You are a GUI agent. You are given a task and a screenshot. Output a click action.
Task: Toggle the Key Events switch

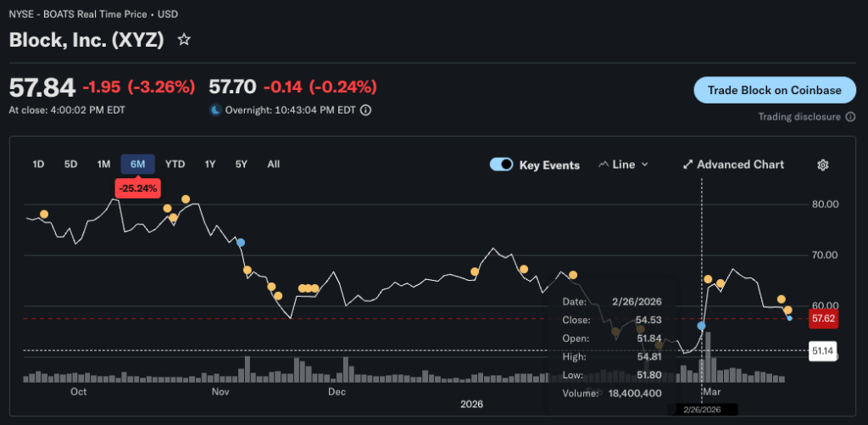[501, 165]
